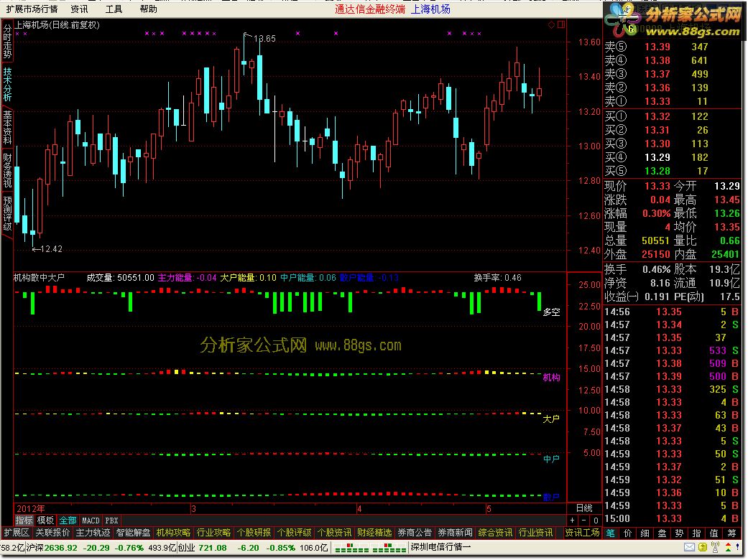
Task: Open the 个股评级 bottom tab
Action: [294, 533]
